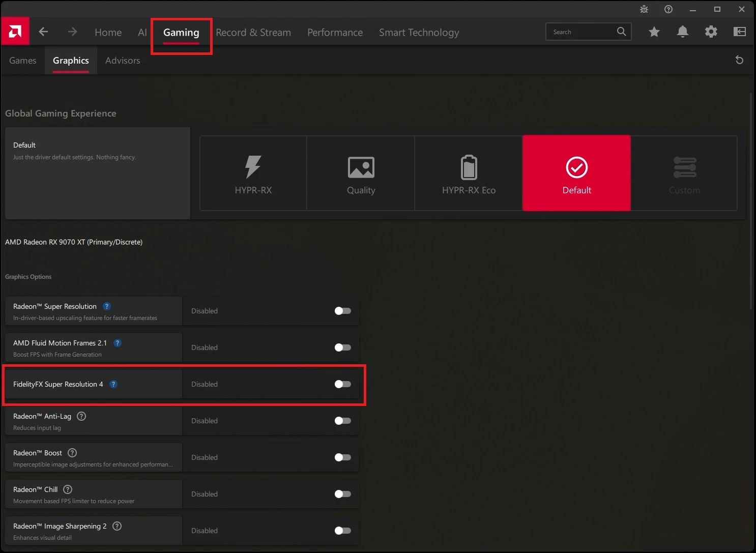Click the favorites star icon
The height and width of the screenshot is (553, 756).
click(x=654, y=32)
